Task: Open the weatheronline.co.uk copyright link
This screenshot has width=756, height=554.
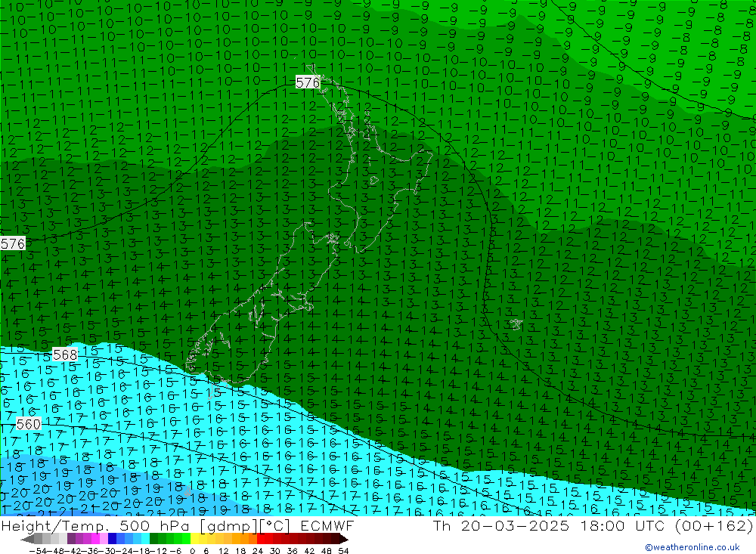Action: tap(692, 547)
